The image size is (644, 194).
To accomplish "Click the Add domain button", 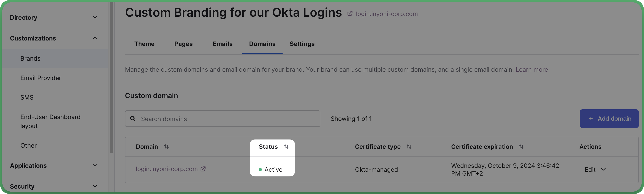I will [609, 119].
